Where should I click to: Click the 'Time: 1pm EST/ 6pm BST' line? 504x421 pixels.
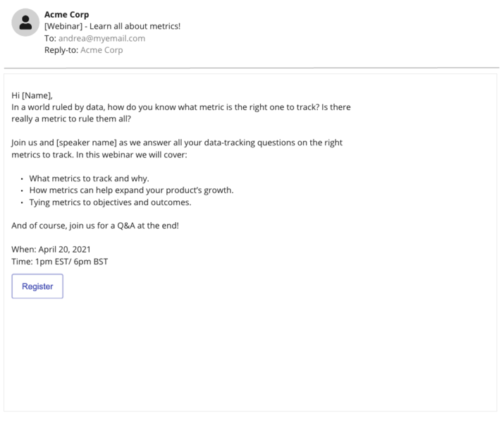coord(60,262)
